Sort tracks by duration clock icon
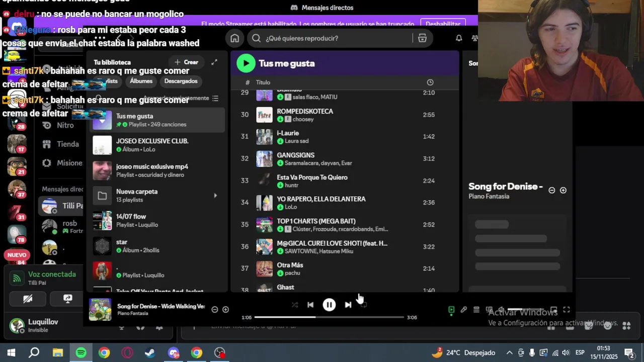The image size is (644, 362). coord(430,82)
